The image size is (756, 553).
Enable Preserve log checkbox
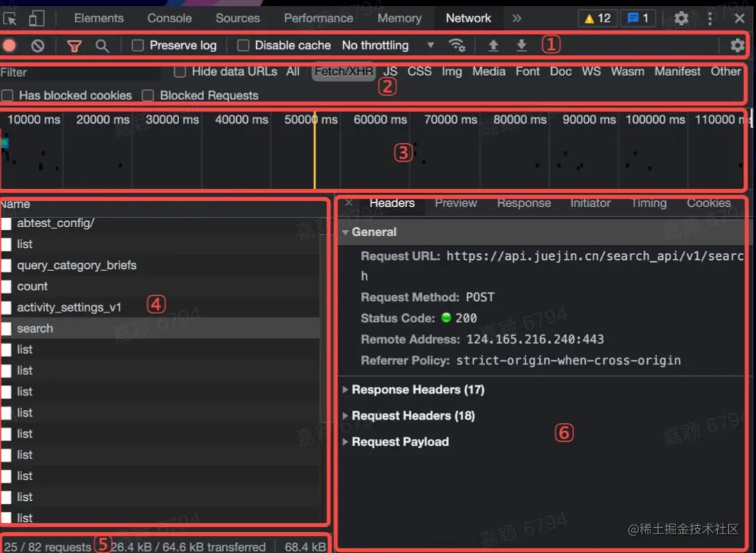137,45
